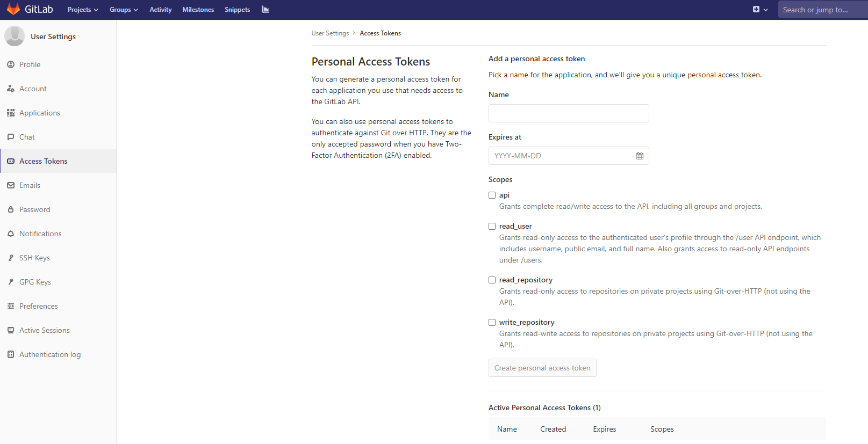Screen dimensions: 868x444
Task: Click the Scopes column header
Action: click(x=662, y=430)
